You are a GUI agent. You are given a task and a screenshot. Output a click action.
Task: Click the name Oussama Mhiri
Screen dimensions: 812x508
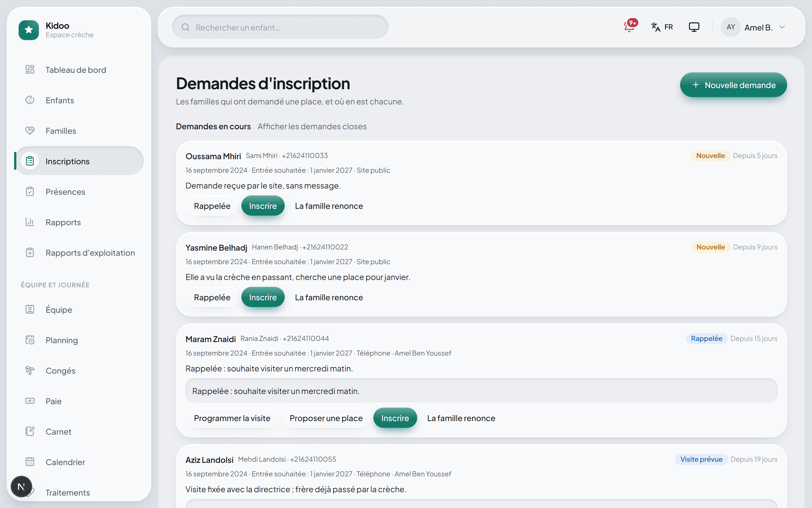[x=213, y=156]
